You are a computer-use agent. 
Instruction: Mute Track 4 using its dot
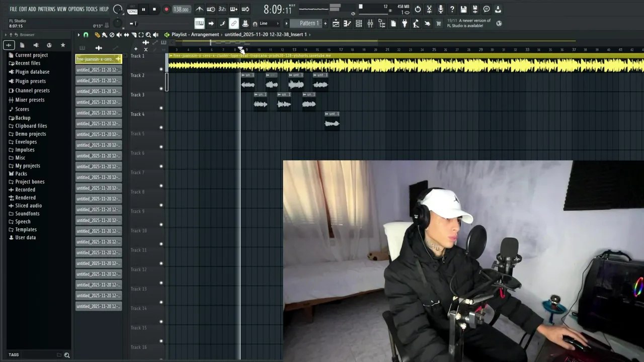point(162,127)
